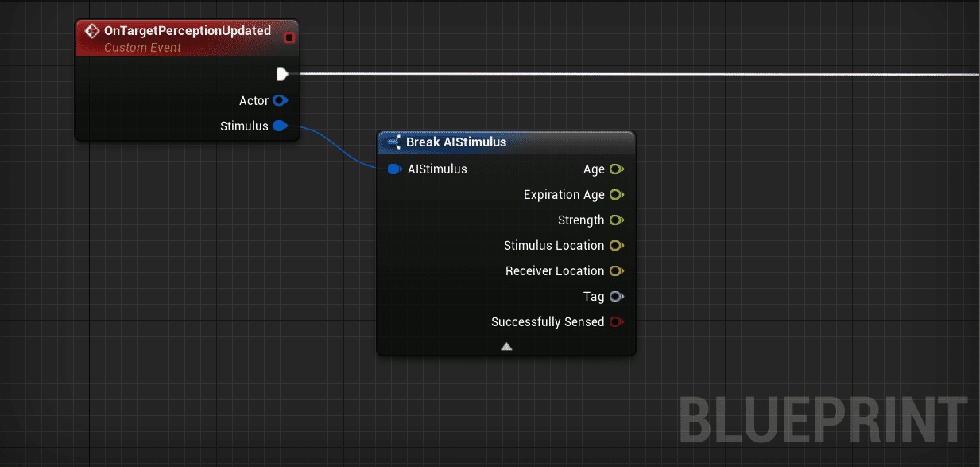Image resolution: width=980 pixels, height=467 pixels.
Task: Click the Stimulus Location output pin
Action: (x=617, y=246)
